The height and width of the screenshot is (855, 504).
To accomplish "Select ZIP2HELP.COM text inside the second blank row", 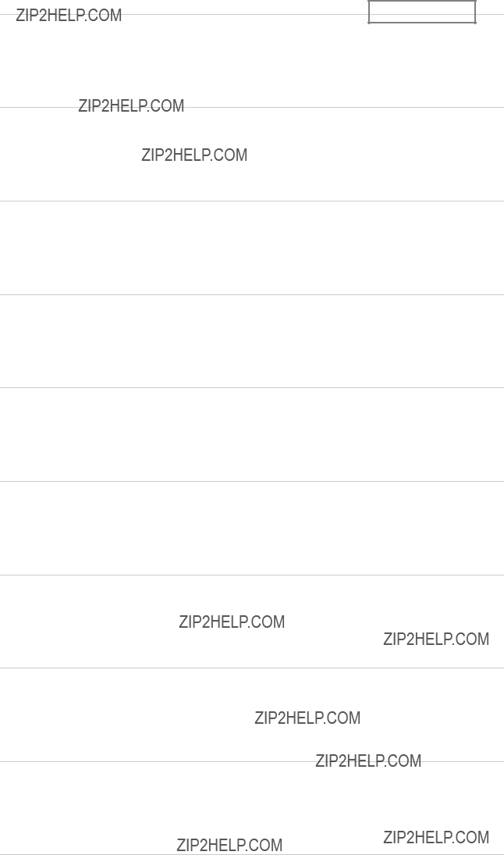I will [x=194, y=155].
